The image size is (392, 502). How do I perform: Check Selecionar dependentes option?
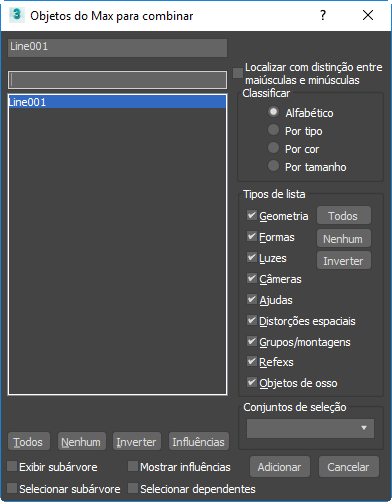point(133,488)
